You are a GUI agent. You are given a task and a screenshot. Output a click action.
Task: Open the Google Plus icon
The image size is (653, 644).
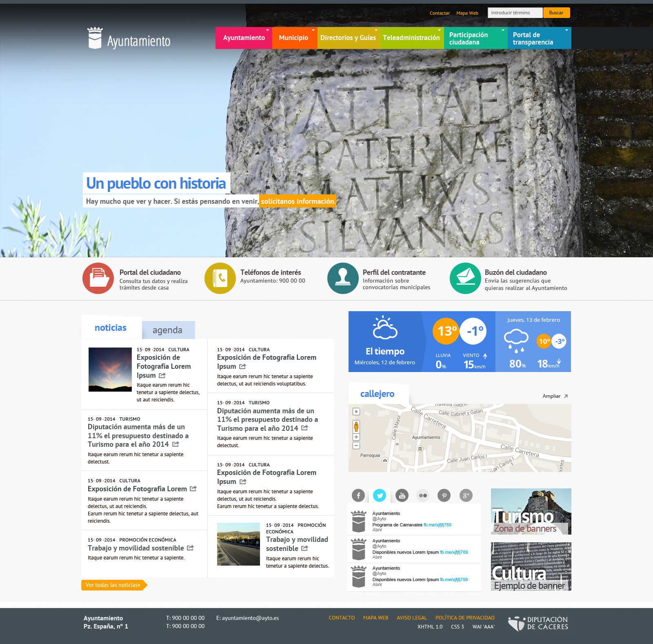click(466, 495)
